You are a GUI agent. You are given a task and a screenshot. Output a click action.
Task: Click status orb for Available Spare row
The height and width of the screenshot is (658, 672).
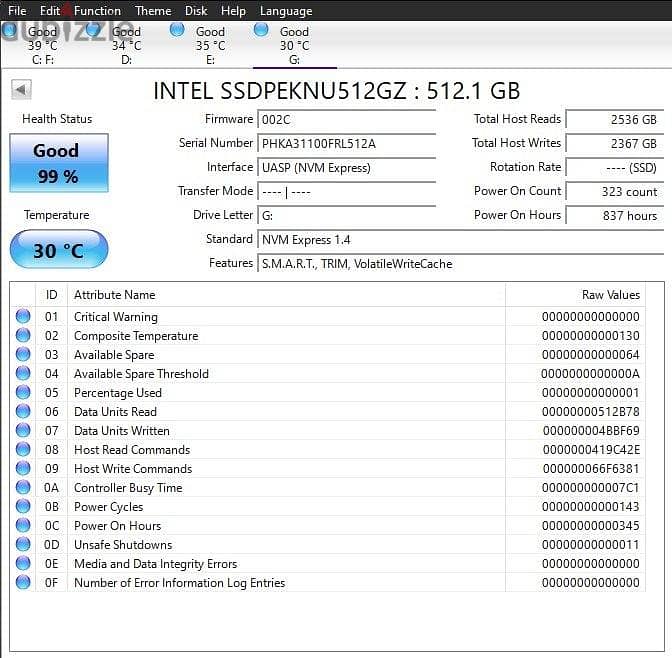23,354
